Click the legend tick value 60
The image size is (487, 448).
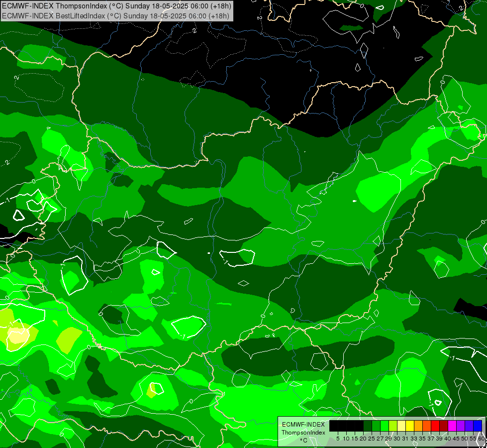point(482,439)
